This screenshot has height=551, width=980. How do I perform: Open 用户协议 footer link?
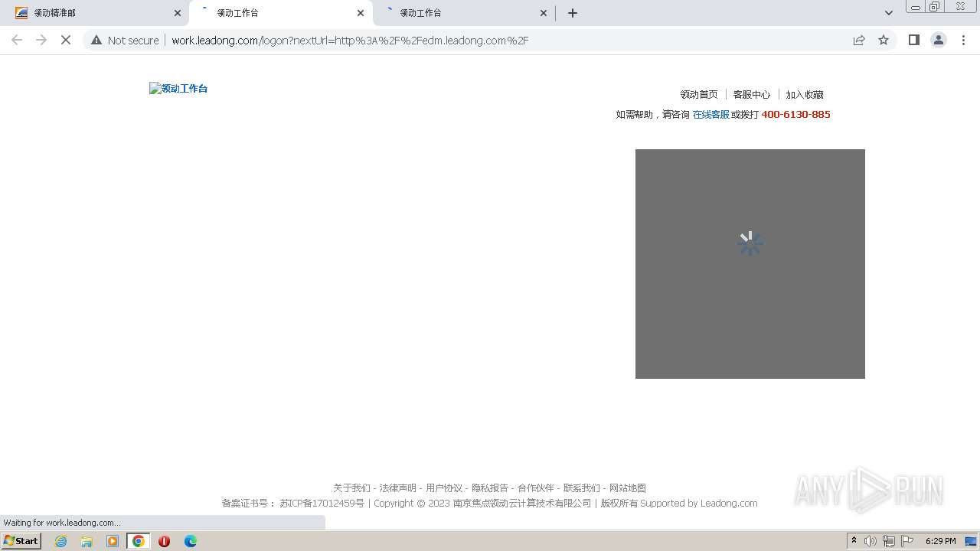pyautogui.click(x=444, y=488)
